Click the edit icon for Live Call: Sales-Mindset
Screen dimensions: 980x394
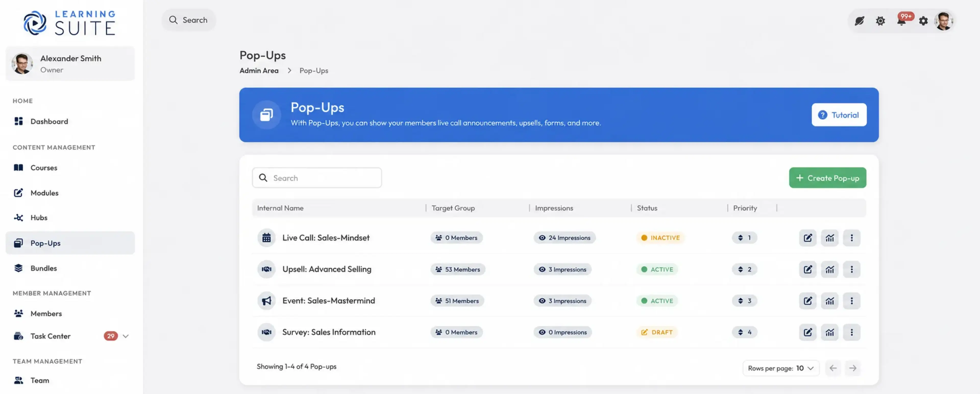[x=808, y=238]
